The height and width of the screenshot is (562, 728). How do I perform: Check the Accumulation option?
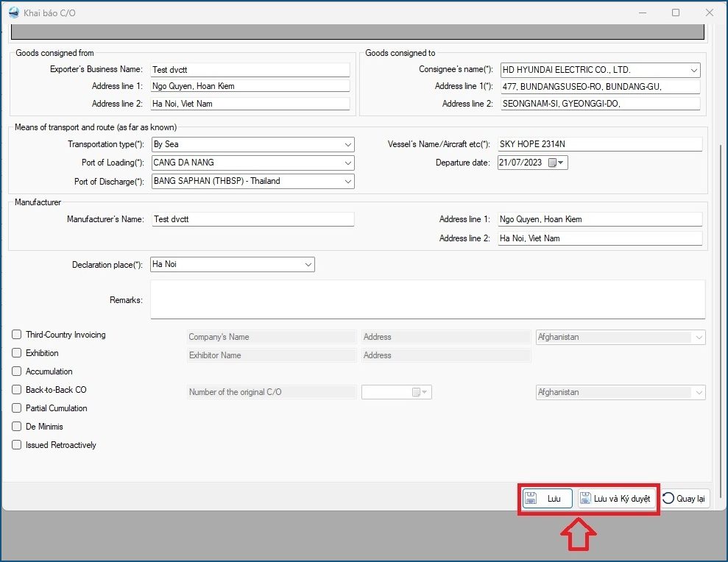point(17,371)
